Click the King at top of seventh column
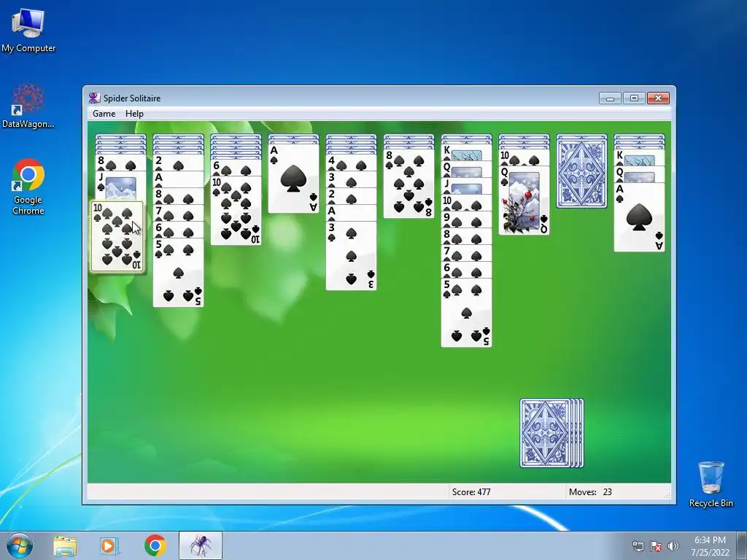 [466, 152]
